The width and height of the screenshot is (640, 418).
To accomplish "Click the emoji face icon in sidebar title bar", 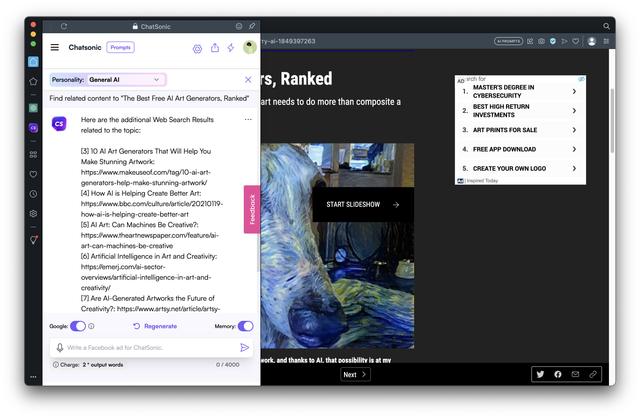I will tap(239, 26).
